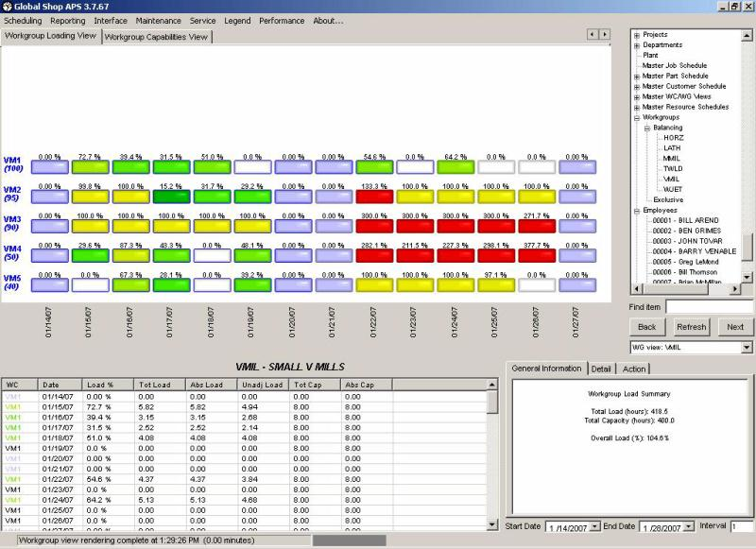This screenshot has height=549, width=756.
Task: Select Plant in the tree
Action: click(x=650, y=55)
